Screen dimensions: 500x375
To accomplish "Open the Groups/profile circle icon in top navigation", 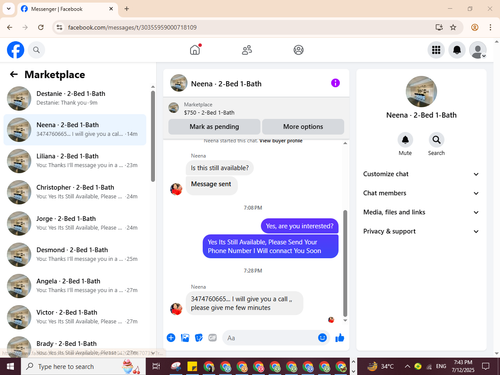I will click(298, 50).
